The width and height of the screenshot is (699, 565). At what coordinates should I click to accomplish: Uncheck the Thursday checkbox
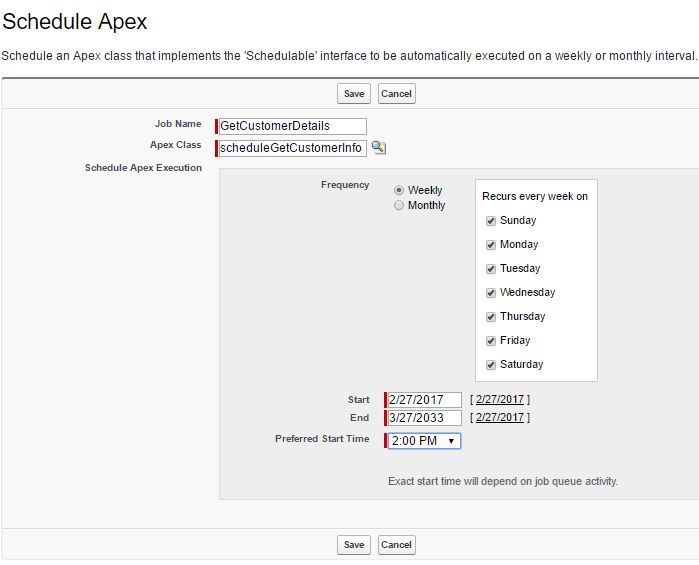[491, 317]
